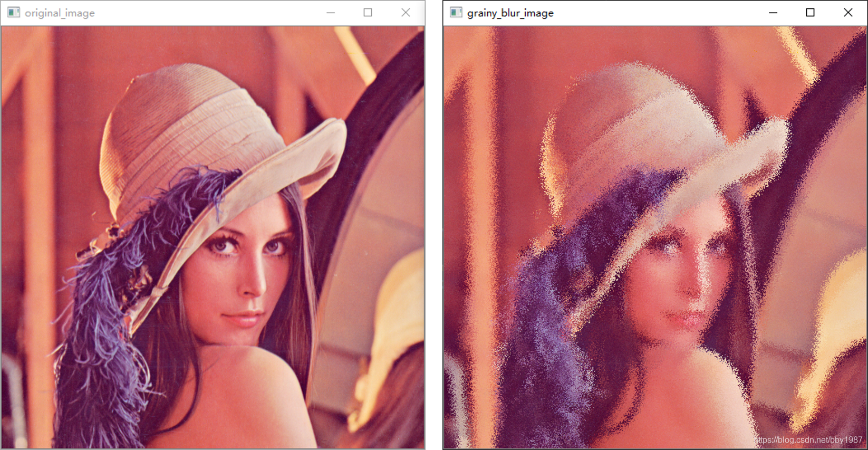Close the original_image window
Viewport: 868px width, 450px height.
tap(406, 13)
